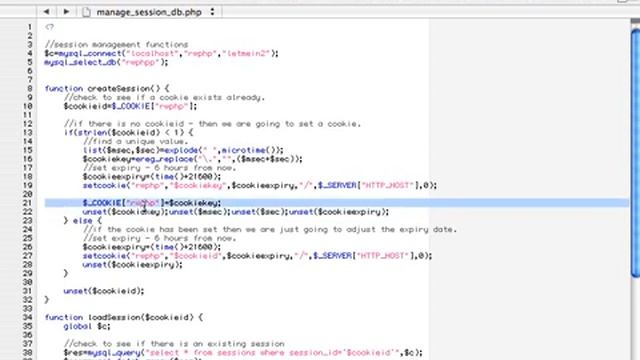This screenshot has height=360, width=640.
Task: Open file list using the up-down stepper arrows
Action: tap(212, 12)
